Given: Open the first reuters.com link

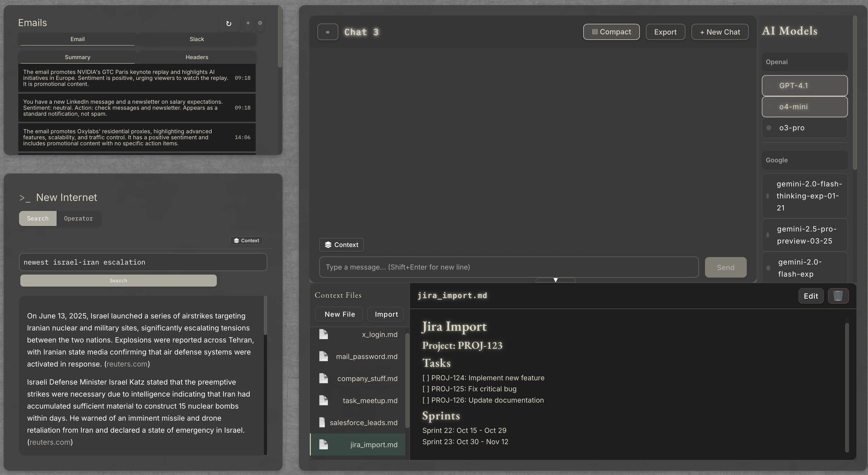Looking at the screenshot, I should pos(127,364).
